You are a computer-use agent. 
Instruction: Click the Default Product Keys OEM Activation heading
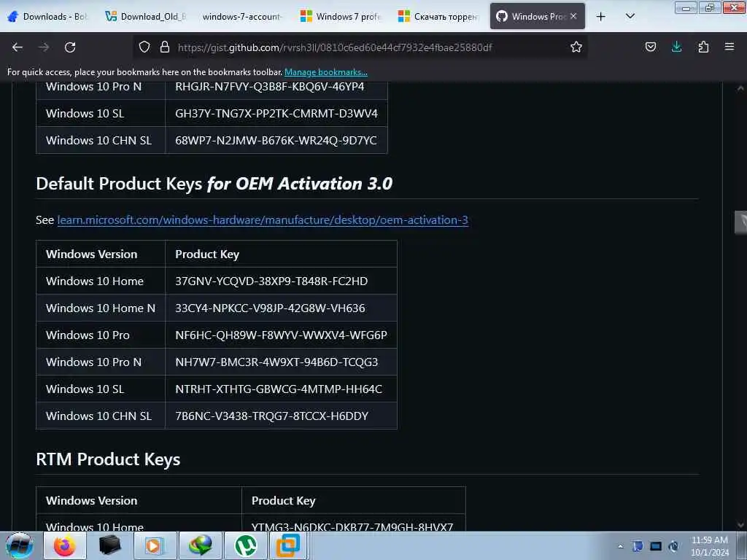(x=214, y=184)
